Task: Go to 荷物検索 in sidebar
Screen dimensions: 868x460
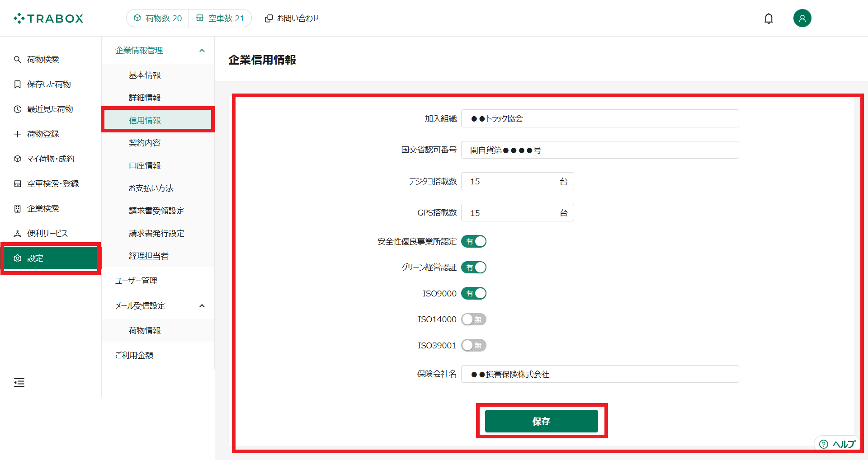Action: [51, 60]
